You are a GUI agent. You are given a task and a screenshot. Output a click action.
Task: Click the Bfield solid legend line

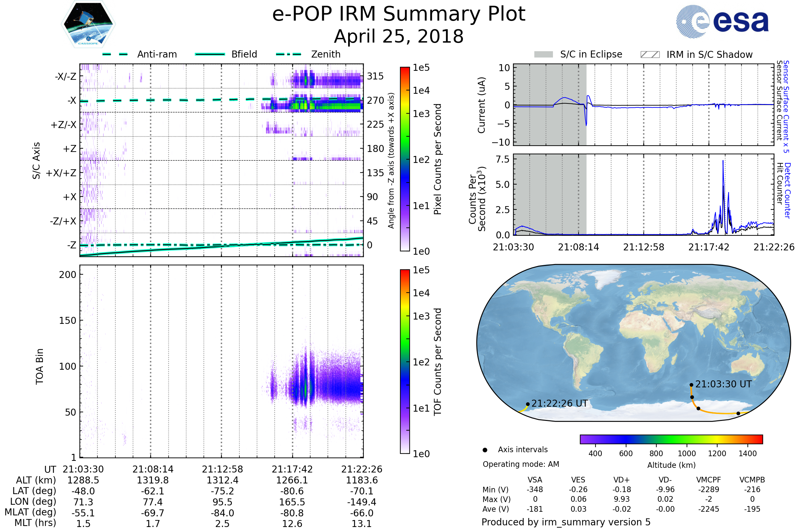[210, 54]
